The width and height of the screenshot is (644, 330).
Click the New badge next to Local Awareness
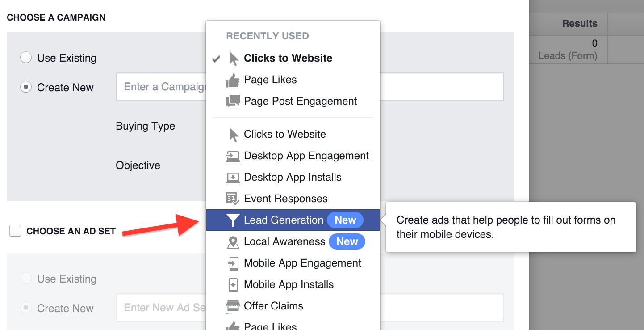pyautogui.click(x=347, y=241)
